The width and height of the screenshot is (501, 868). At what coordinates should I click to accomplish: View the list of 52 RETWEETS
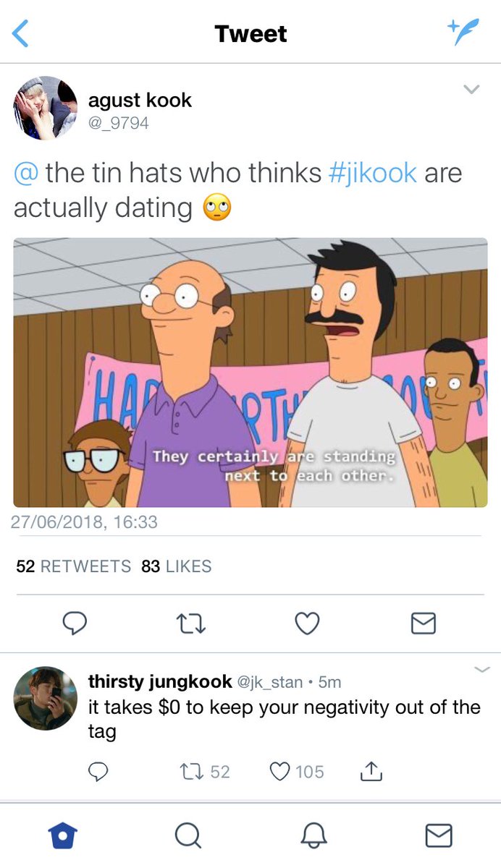coord(74,566)
